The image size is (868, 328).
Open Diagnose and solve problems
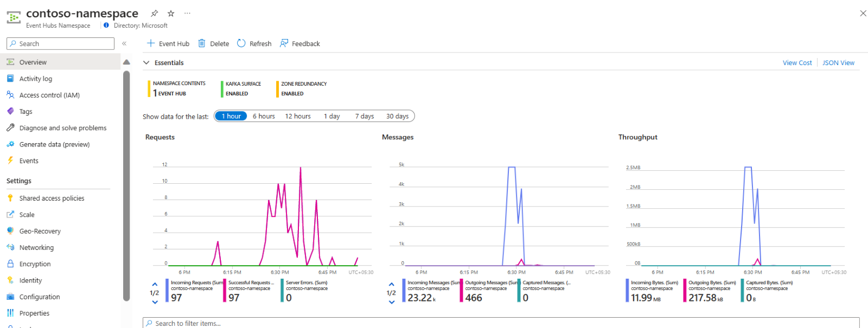56,128
